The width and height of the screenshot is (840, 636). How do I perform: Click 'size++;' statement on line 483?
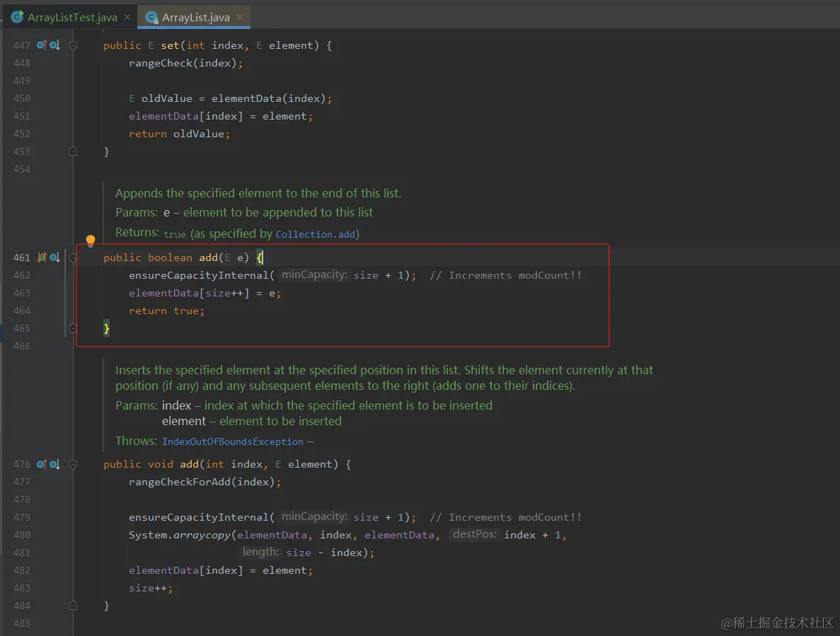click(x=151, y=588)
